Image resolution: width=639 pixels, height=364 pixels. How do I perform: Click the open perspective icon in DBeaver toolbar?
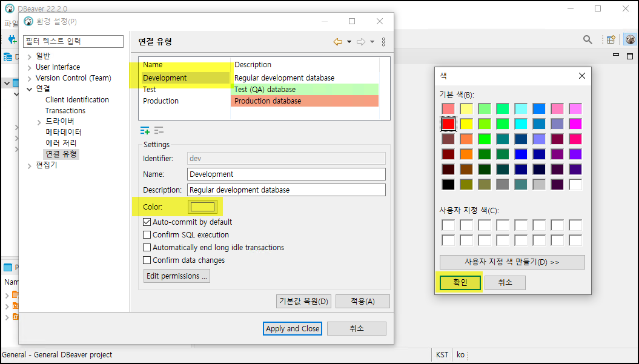pos(611,39)
